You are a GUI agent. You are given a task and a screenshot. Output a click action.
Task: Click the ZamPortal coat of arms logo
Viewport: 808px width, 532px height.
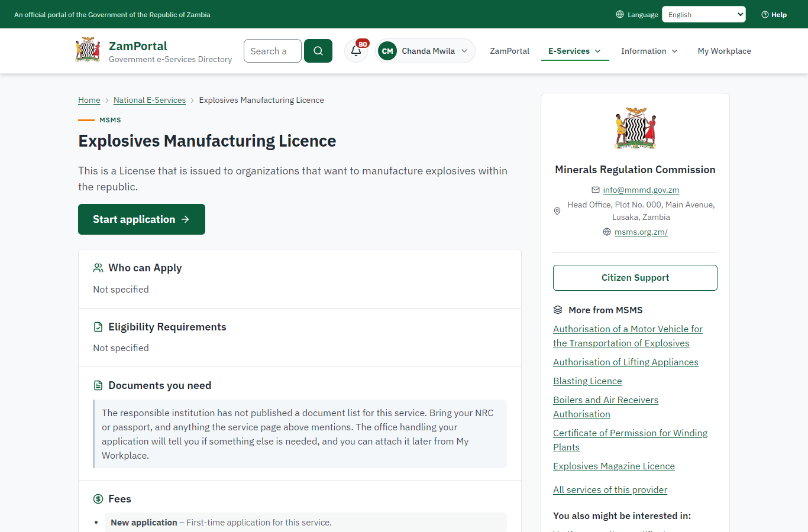tap(88, 50)
